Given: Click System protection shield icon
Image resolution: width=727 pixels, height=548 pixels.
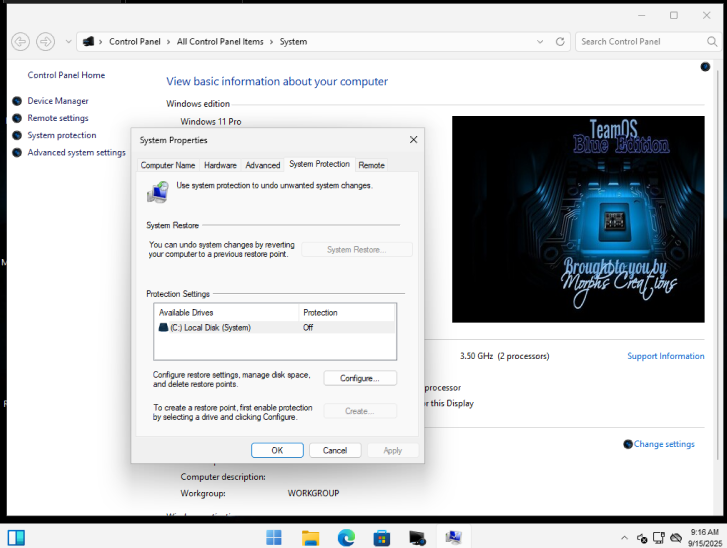Looking at the screenshot, I should pyautogui.click(x=17, y=135).
